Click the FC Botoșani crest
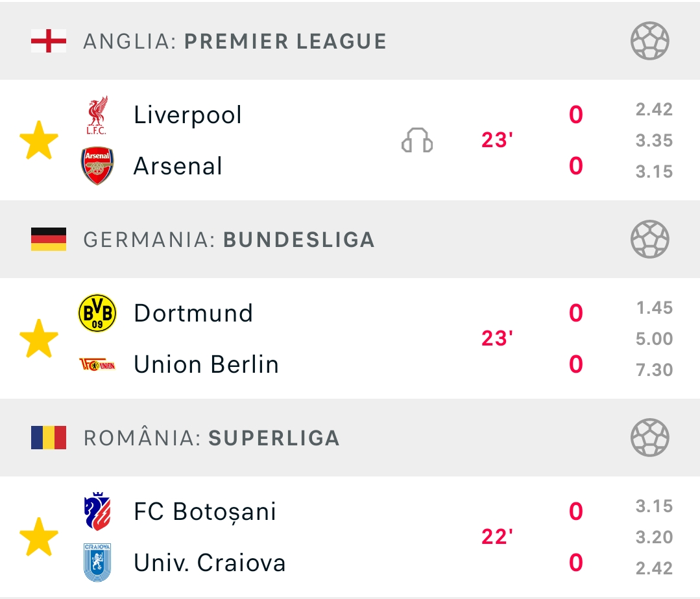700x599 pixels. point(97,511)
